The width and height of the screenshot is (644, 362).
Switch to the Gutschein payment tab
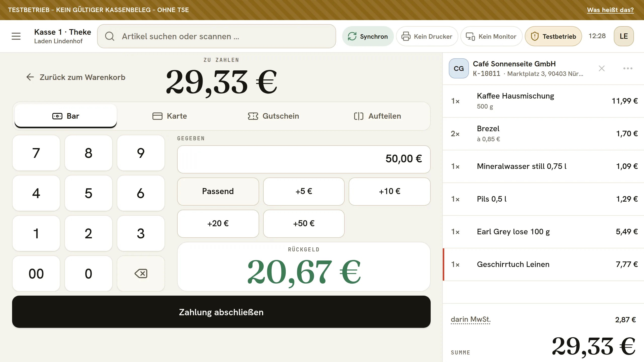[273, 116]
